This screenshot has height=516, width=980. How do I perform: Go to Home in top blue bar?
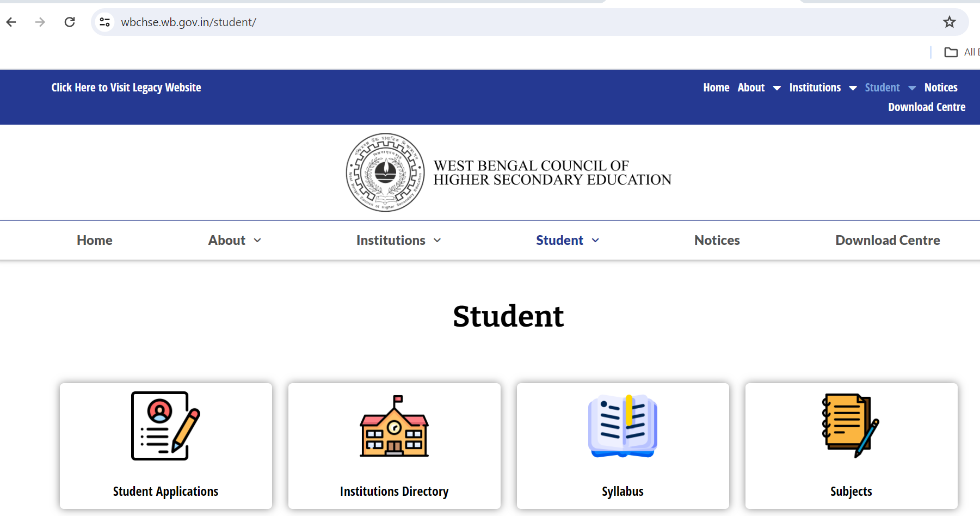click(x=716, y=88)
